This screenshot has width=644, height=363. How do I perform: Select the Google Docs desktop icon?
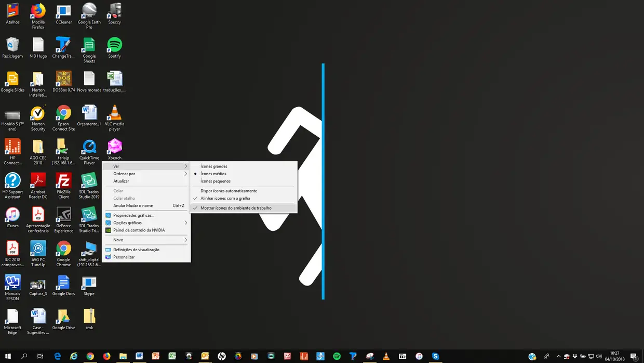click(x=63, y=286)
